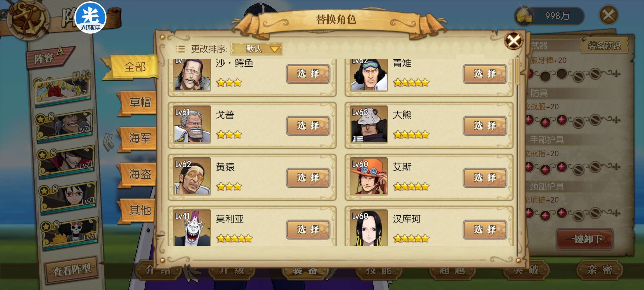Viewport: 644px width, 290px height.
Task: Choose 莫利亚 with the 选择 button
Action: [x=308, y=230]
